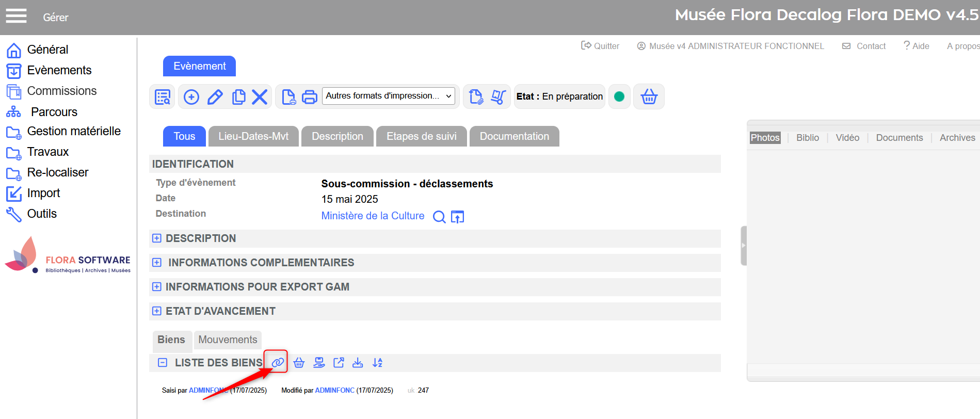Image resolution: width=980 pixels, height=419 pixels.
Task: Open the hamburger menu
Action: [x=16, y=17]
